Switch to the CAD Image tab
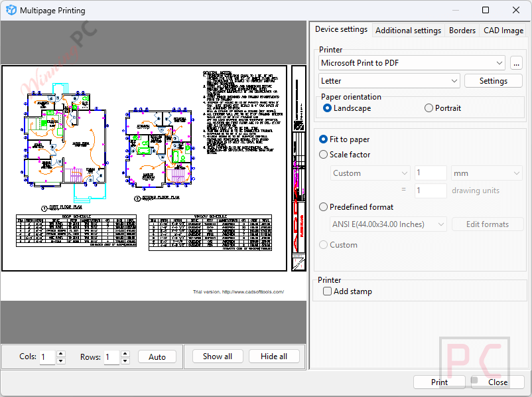This screenshot has width=532, height=397. (503, 31)
